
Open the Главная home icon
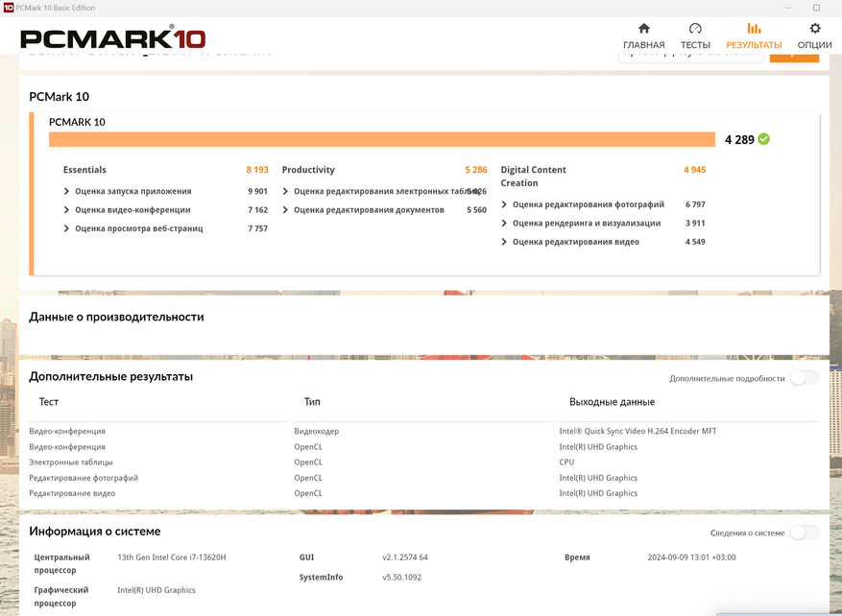[644, 29]
